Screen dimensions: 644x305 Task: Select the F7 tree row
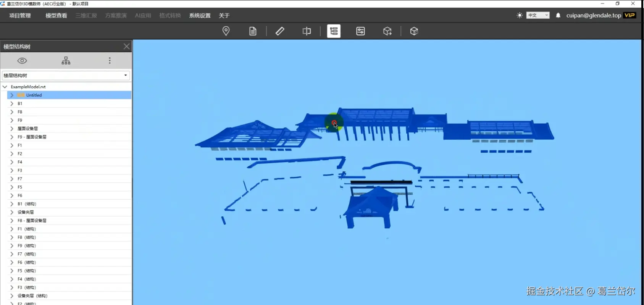click(69, 179)
